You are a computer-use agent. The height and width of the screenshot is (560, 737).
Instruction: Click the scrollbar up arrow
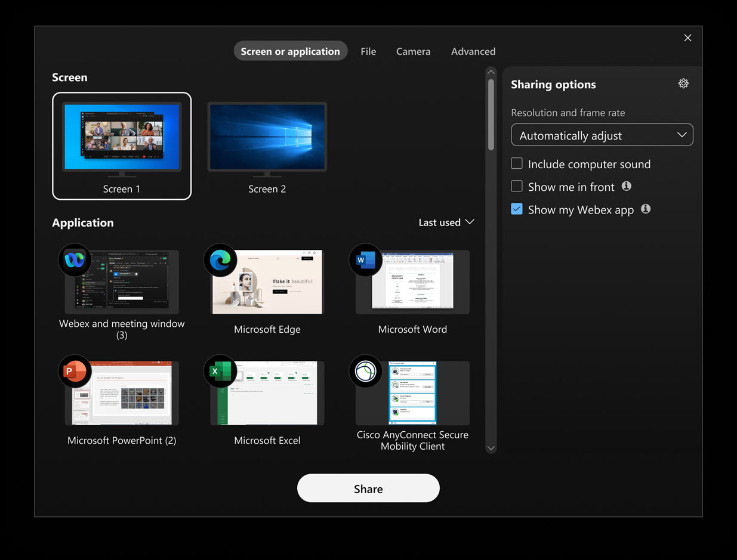(491, 72)
